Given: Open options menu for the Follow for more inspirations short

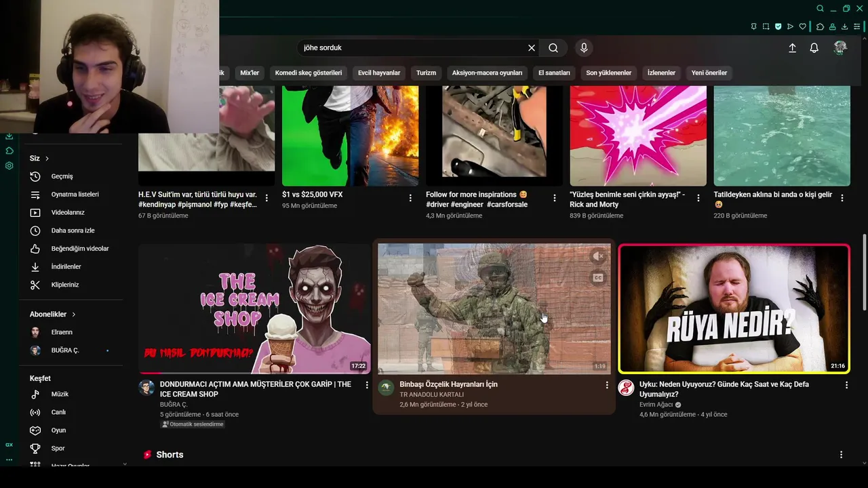Looking at the screenshot, I should click(555, 198).
